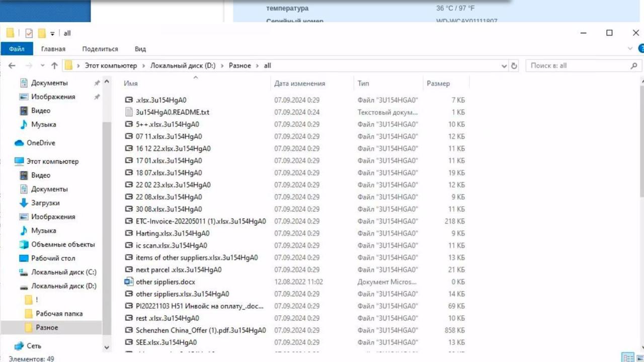Select the 3u154HgA0.README.txt text file icon
This screenshot has width=644, height=362.
(129, 112)
